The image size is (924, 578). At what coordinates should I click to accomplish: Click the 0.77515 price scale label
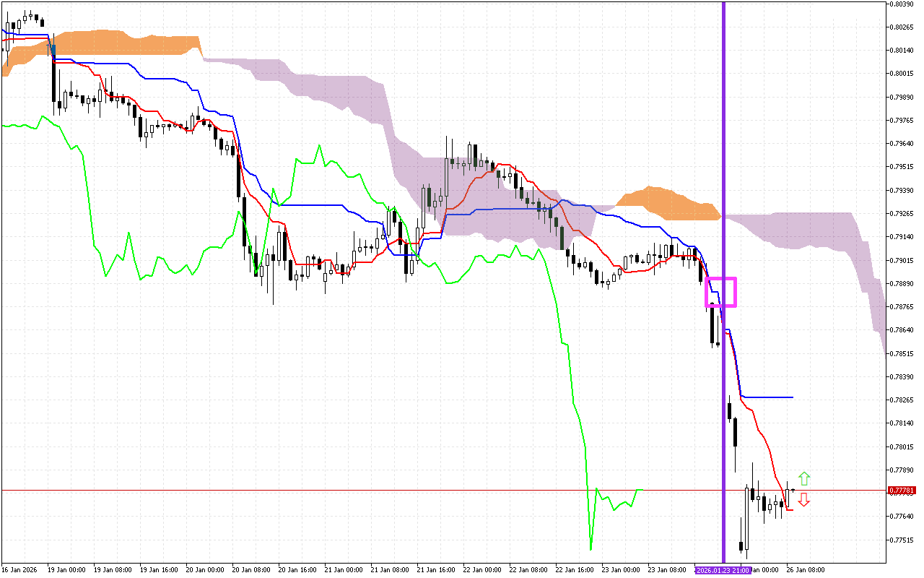(902, 540)
